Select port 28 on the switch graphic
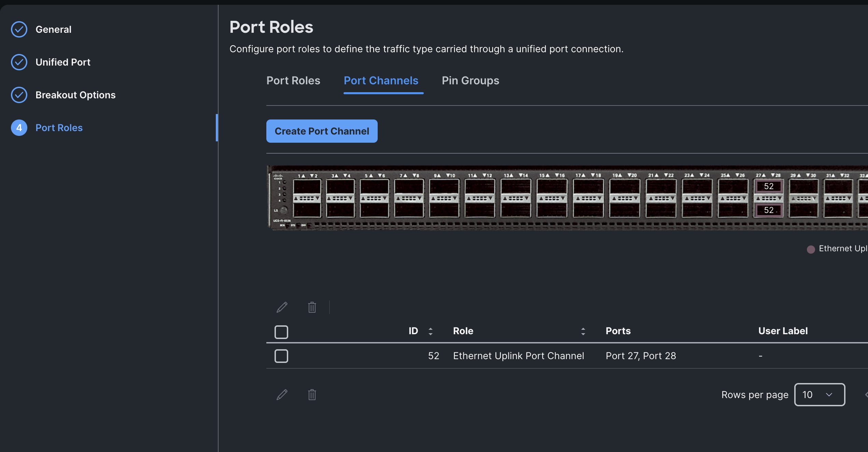868x452 pixels. (768, 210)
